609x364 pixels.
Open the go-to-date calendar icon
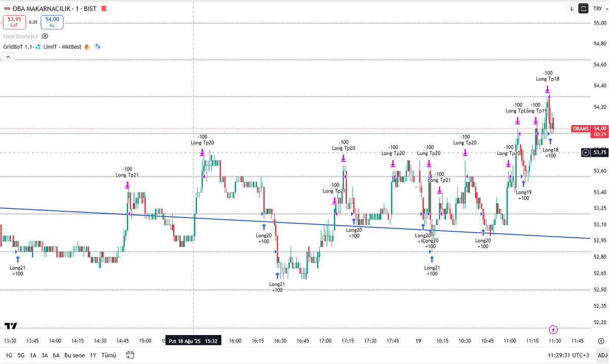[x=130, y=355]
